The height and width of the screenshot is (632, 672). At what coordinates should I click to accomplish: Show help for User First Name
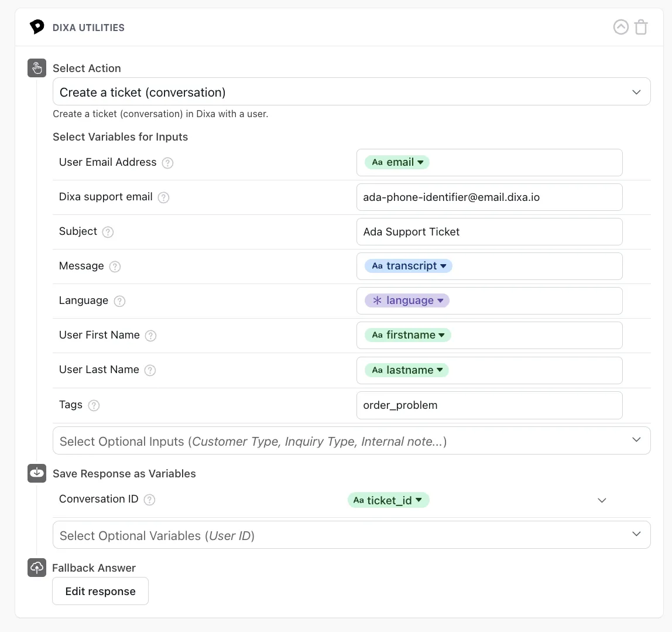[x=150, y=336]
